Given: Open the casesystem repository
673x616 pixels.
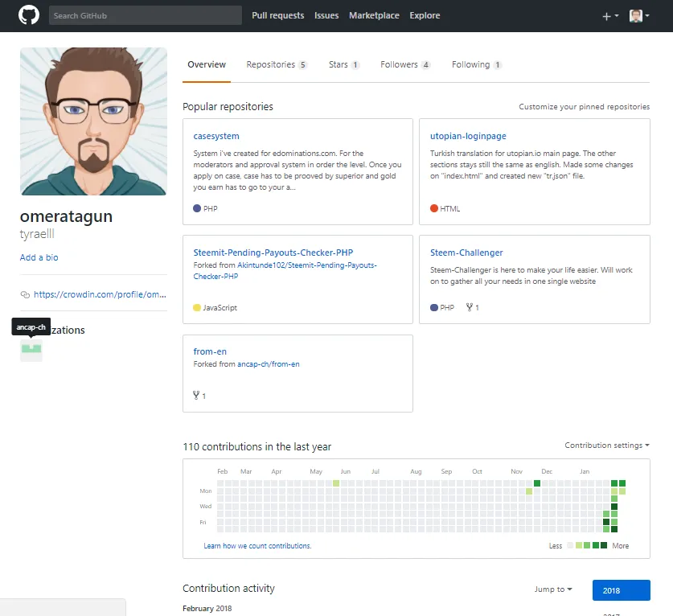Looking at the screenshot, I should click(216, 136).
